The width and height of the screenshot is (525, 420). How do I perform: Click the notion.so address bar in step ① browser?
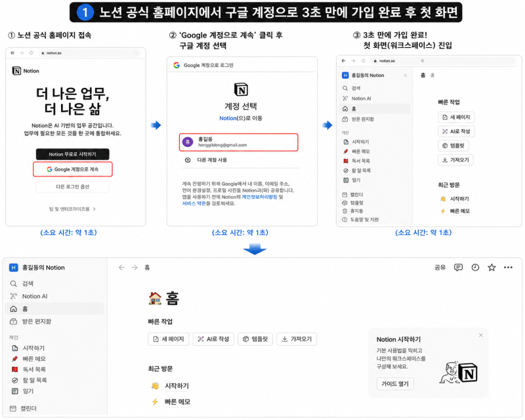click(90, 53)
